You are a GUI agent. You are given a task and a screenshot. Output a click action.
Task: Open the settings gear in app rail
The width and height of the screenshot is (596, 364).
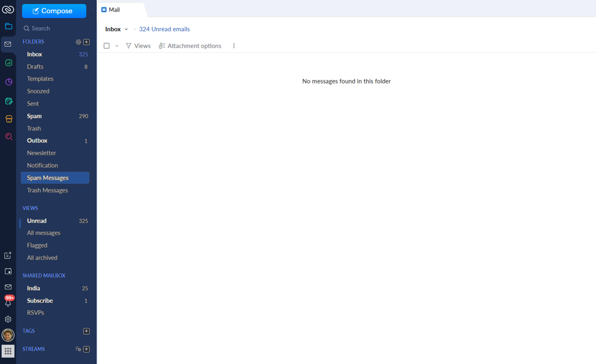(8, 319)
